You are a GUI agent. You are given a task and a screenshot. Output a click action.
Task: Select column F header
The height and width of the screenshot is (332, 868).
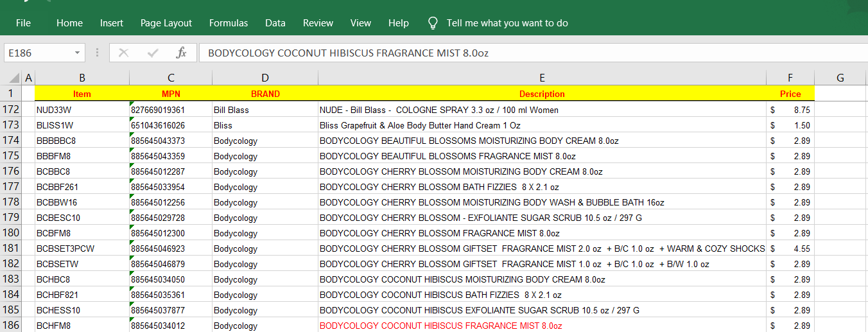pyautogui.click(x=790, y=78)
